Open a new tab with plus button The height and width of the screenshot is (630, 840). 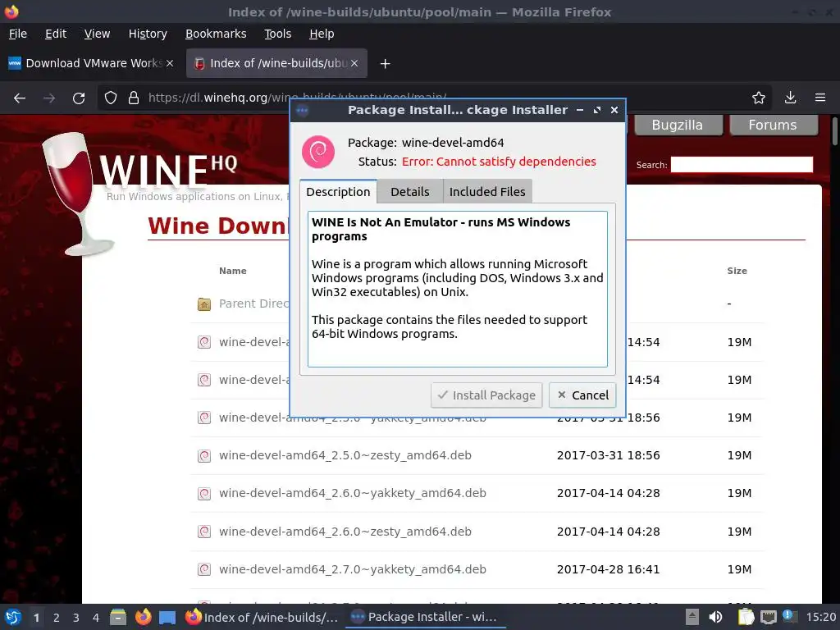[x=386, y=64]
